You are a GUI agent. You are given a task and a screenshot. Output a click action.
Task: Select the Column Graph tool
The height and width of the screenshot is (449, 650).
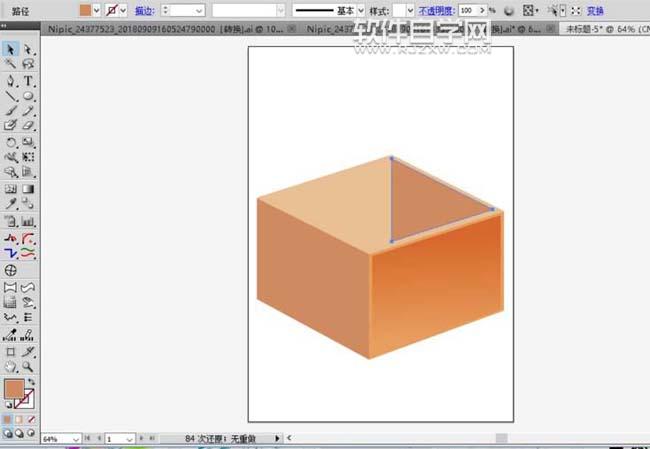[x=28, y=221]
